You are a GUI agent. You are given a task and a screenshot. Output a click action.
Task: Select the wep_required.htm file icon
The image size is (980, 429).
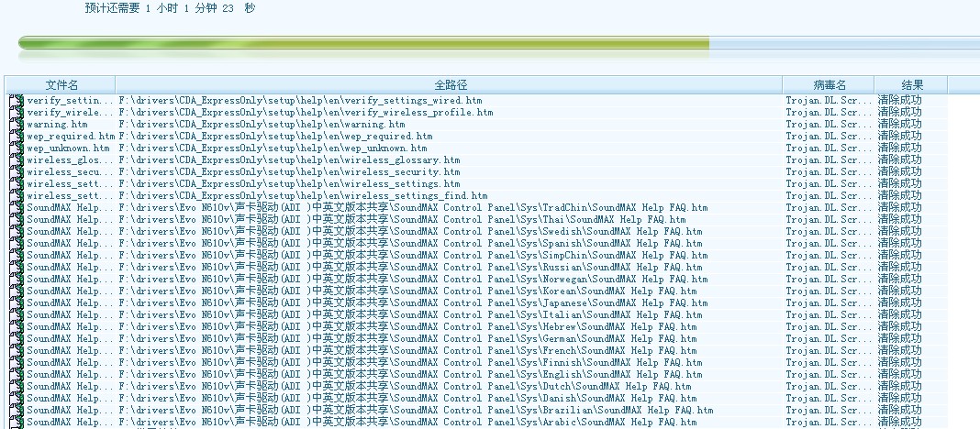pos(17,137)
